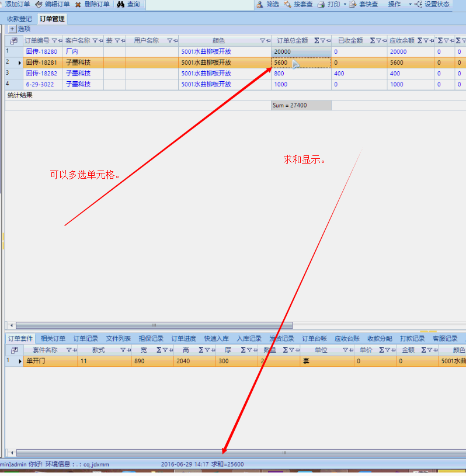Screen dimensions: 466x476
Task: Open filter dropdown on 订单编号 column
Action: click(54, 41)
